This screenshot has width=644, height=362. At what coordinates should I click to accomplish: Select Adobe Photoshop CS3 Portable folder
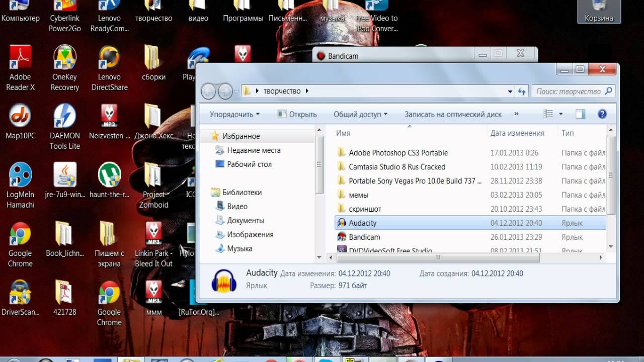tap(470, 153)
